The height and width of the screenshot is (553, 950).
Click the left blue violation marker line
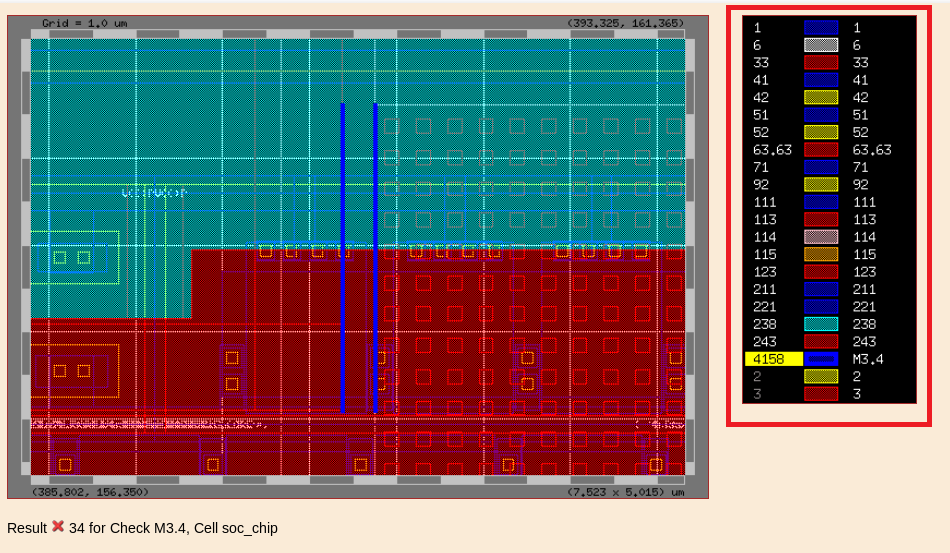pyautogui.click(x=343, y=258)
